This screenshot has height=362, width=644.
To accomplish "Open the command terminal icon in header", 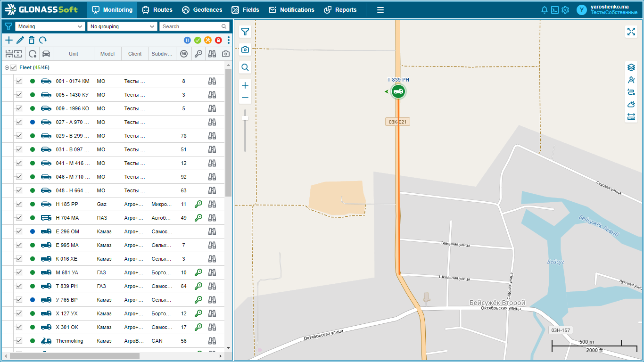I will pyautogui.click(x=555, y=10).
